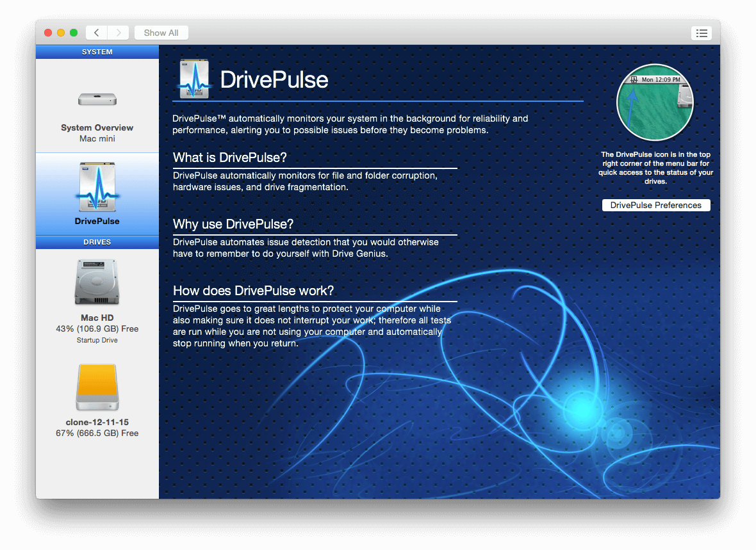Click the 67% (666.5 GB) Free text
Image resolution: width=756 pixels, height=550 pixels.
click(x=97, y=433)
